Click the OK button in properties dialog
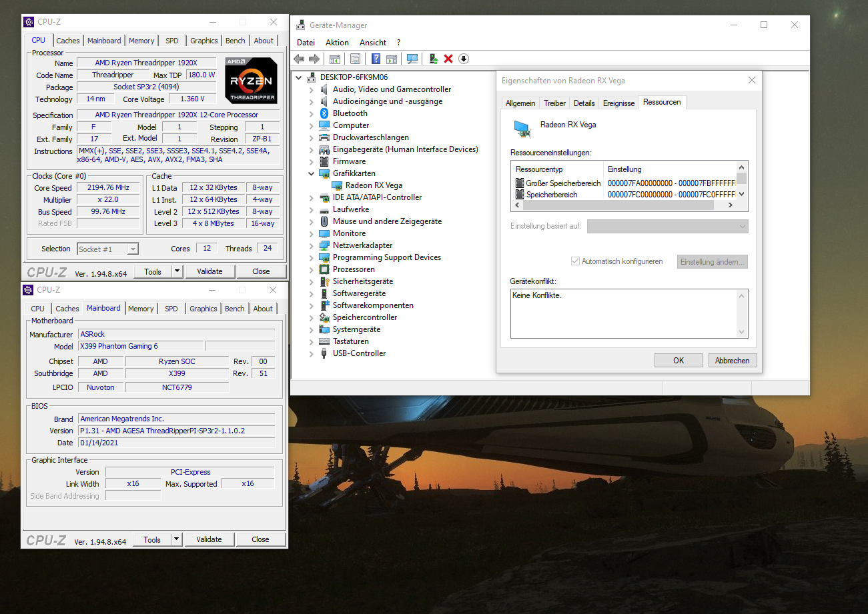Screen dimensions: 868x614 tap(679, 361)
